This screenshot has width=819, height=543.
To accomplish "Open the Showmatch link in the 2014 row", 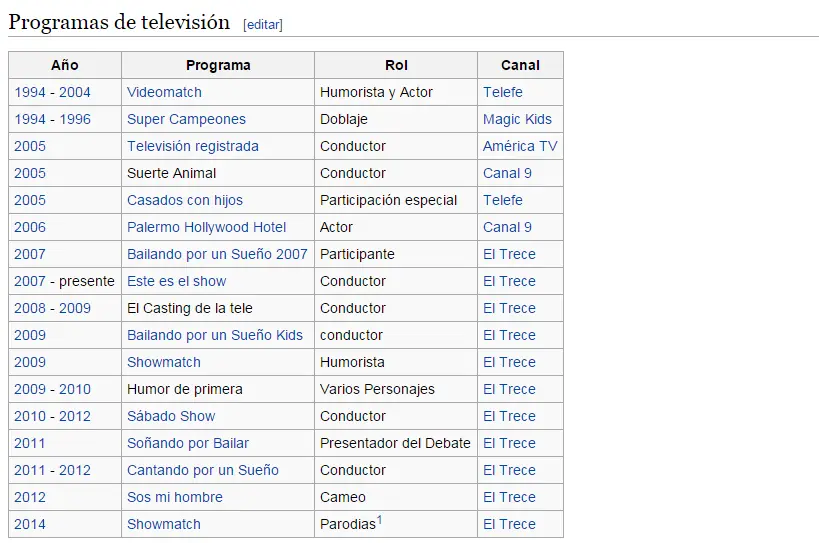I will (163, 524).
